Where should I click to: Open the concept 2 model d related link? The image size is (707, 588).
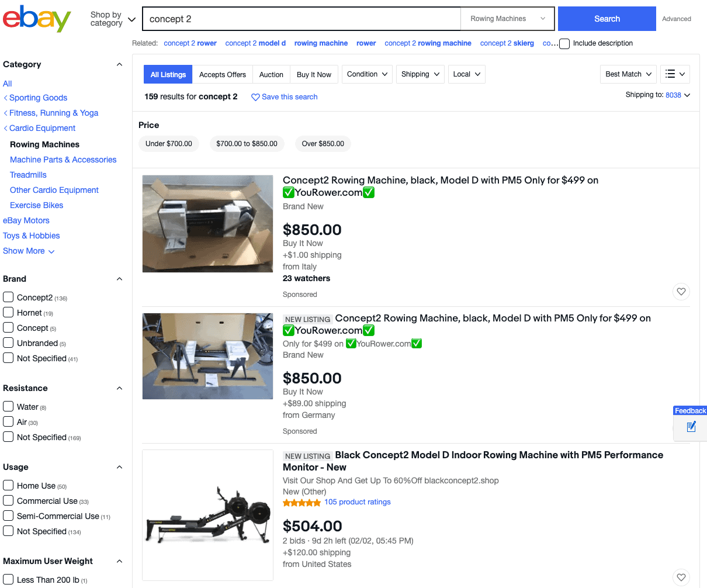(x=255, y=43)
